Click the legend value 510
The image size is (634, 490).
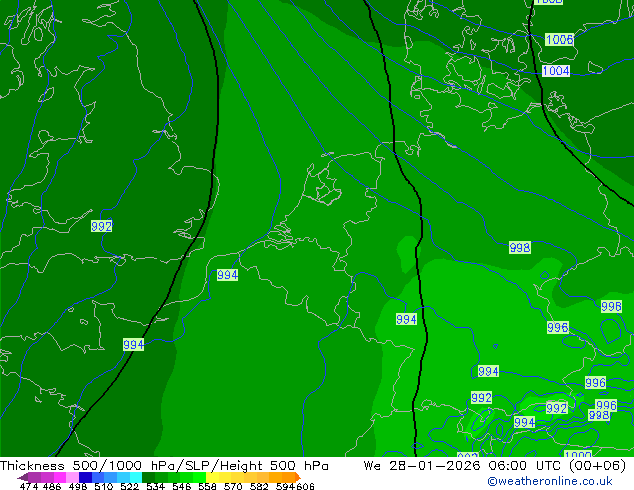104,486
